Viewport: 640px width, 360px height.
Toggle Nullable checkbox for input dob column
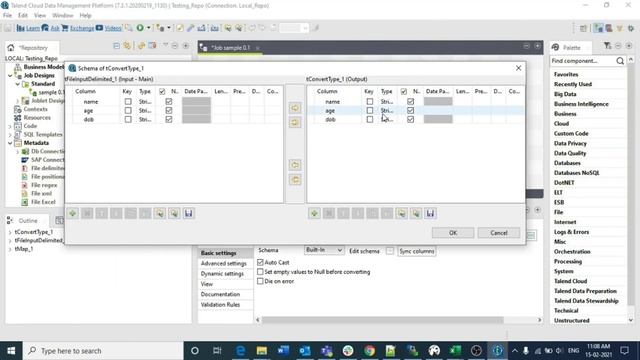[169, 119]
